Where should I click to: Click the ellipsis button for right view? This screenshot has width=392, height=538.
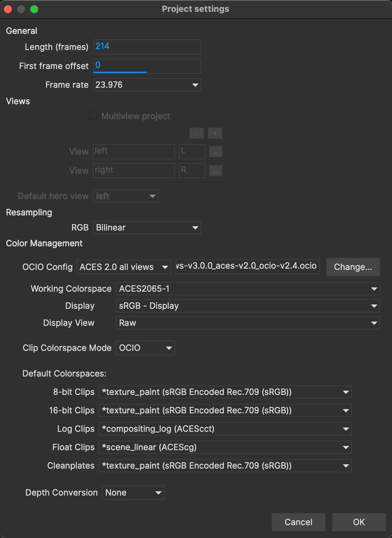[216, 171]
